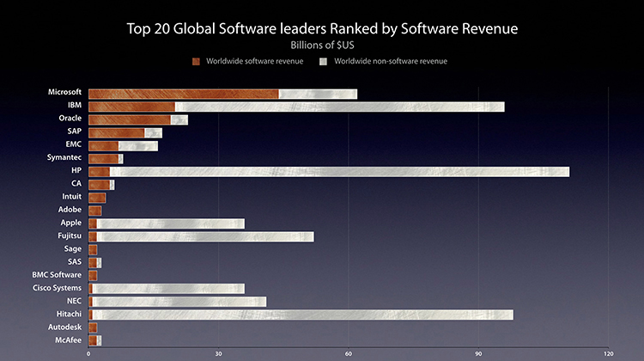Click the 'Microsoft' row label
644x361 pixels.
point(64,92)
